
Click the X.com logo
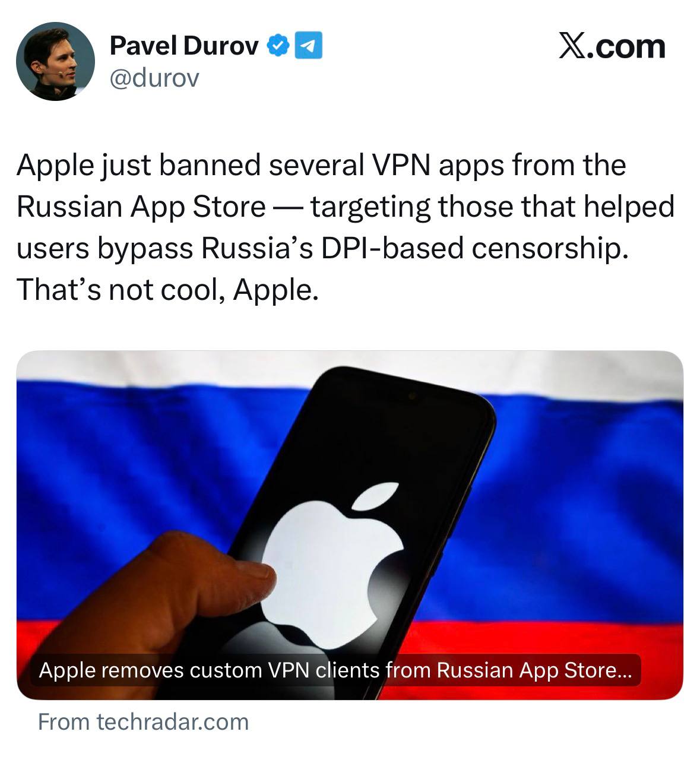[x=612, y=46]
